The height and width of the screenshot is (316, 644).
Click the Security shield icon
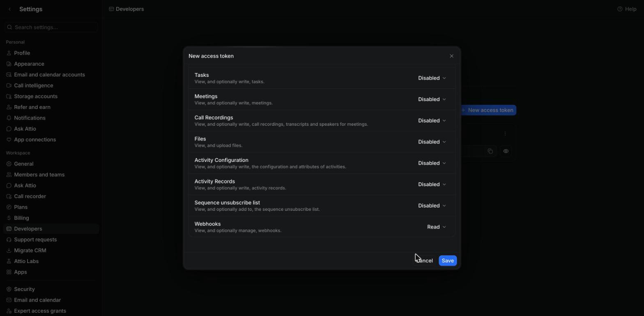(9, 289)
